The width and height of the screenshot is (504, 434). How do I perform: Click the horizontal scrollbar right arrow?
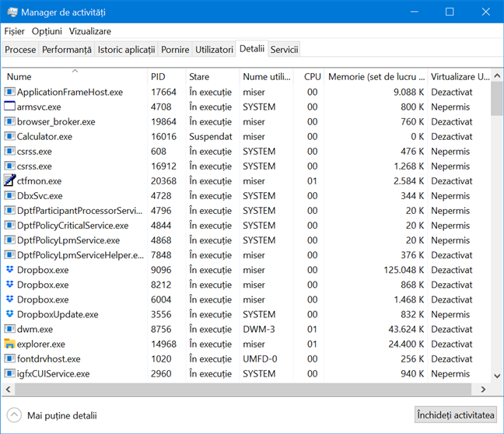483,390
